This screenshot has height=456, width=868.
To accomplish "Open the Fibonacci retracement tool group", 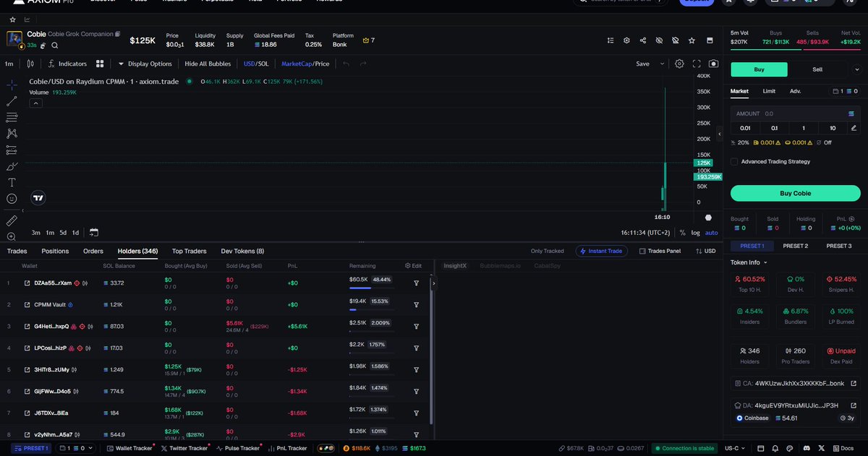I will [x=12, y=117].
